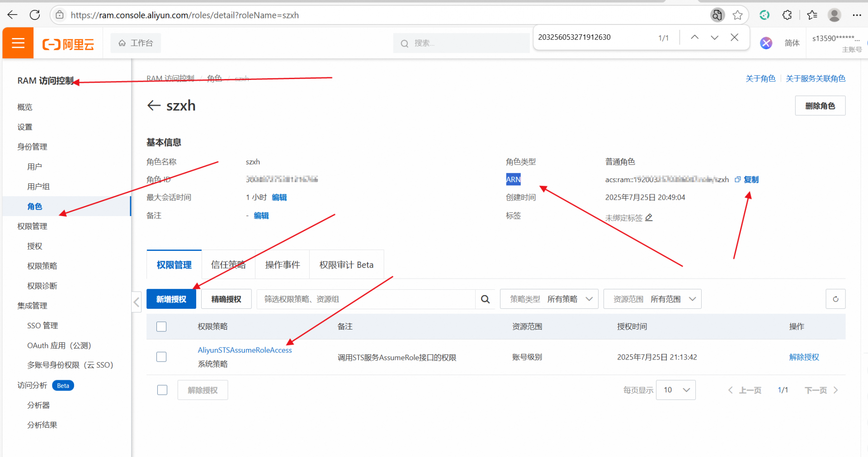Open account menu s13590
Screen dimensions: 868x457
tap(836, 43)
